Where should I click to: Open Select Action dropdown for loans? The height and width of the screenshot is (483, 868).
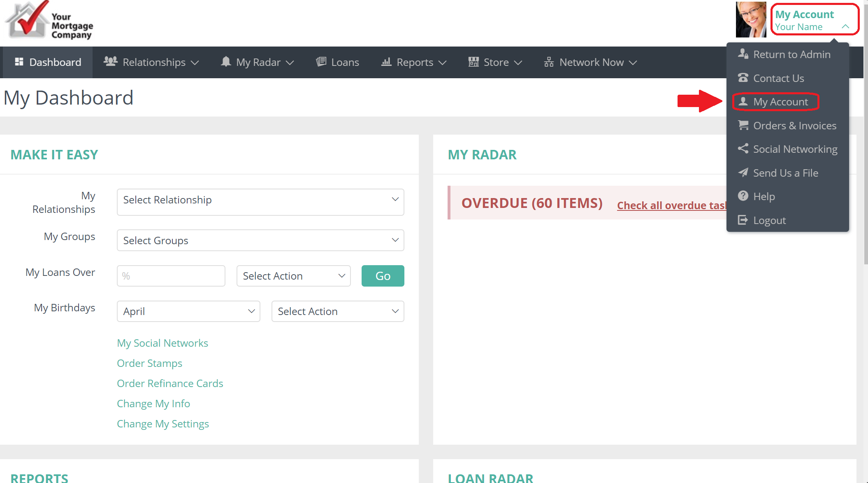[293, 276]
